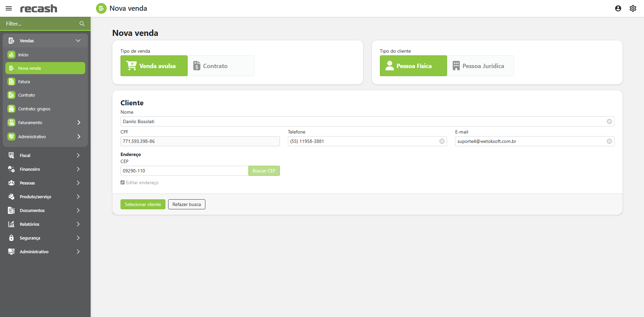Collapse the Vendas menu section

click(x=78, y=41)
